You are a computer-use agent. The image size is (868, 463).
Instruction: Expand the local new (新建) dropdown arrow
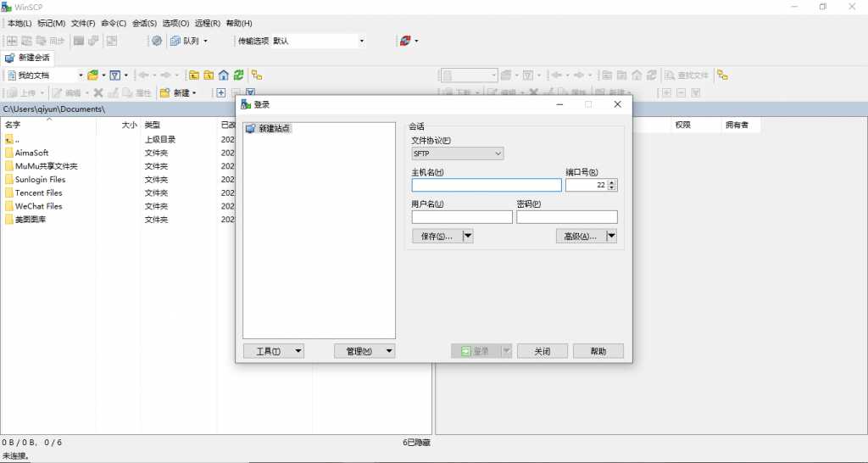tap(194, 93)
